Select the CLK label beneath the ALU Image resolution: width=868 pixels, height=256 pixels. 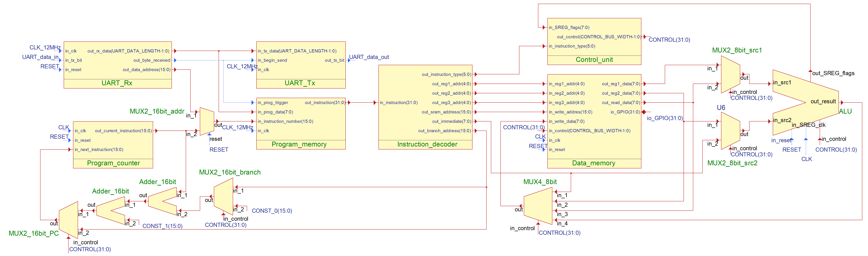tap(806, 159)
